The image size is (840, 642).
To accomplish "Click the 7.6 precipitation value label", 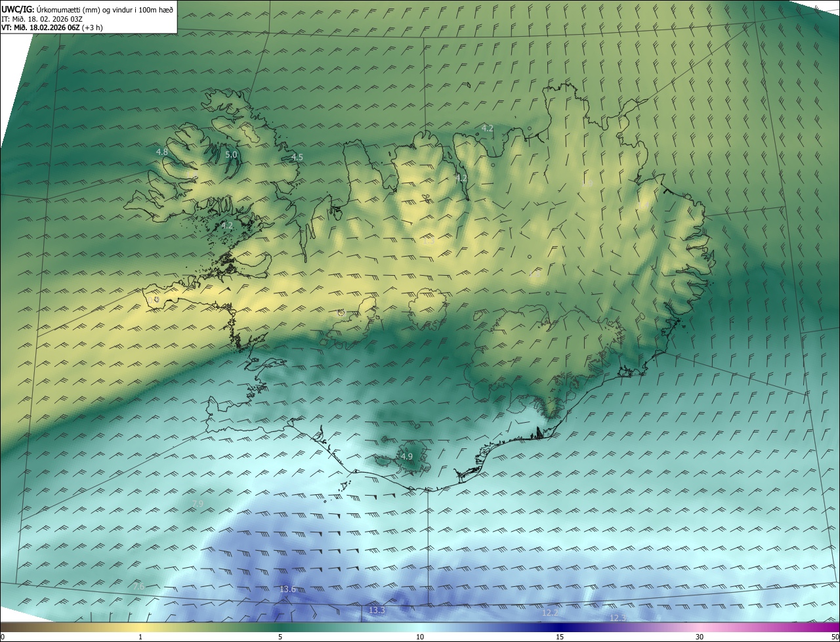I will 138,586.
